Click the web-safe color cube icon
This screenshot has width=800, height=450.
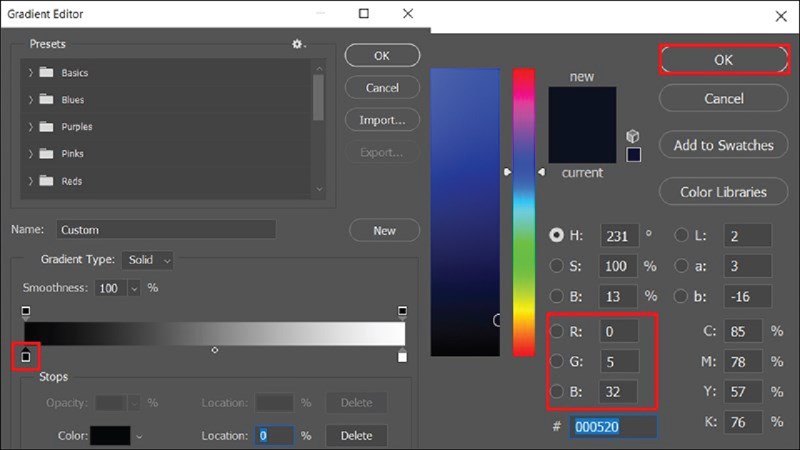pyautogui.click(x=633, y=136)
